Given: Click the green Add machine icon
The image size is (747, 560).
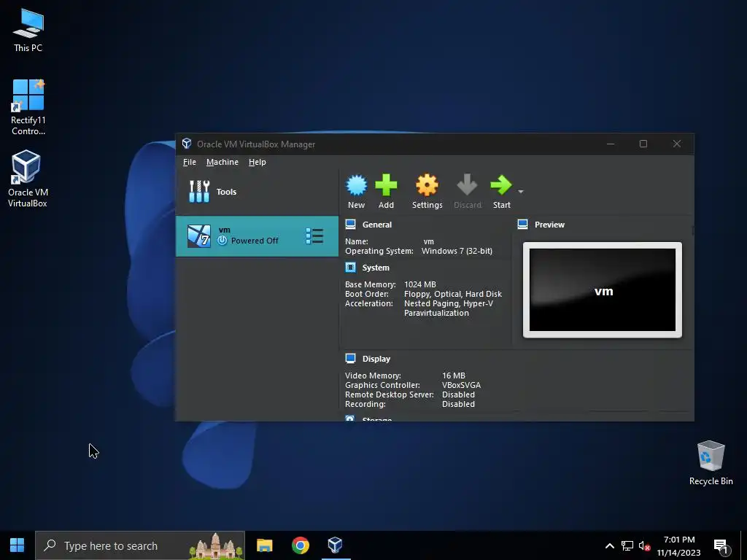Looking at the screenshot, I should tap(386, 185).
